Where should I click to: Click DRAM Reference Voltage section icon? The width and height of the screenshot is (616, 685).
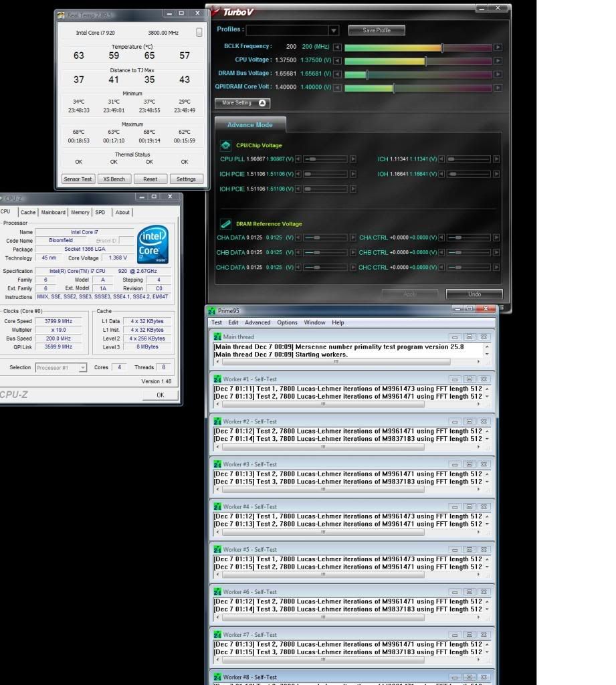225,223
